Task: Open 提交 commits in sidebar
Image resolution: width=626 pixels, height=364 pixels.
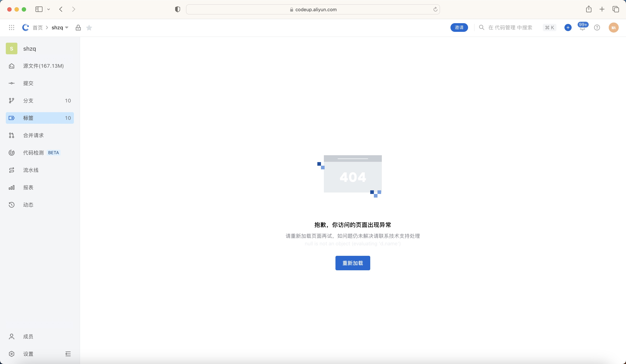Action: 40,83
